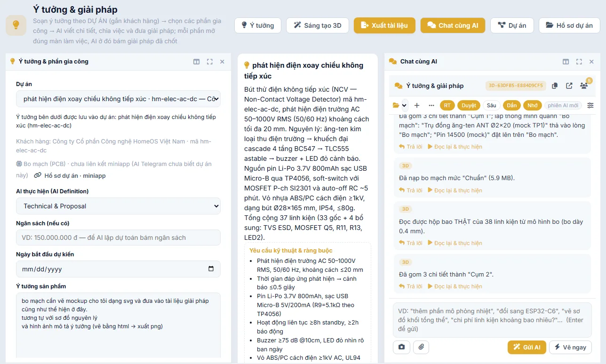Open the Chat cùng AI tab

(x=453, y=25)
